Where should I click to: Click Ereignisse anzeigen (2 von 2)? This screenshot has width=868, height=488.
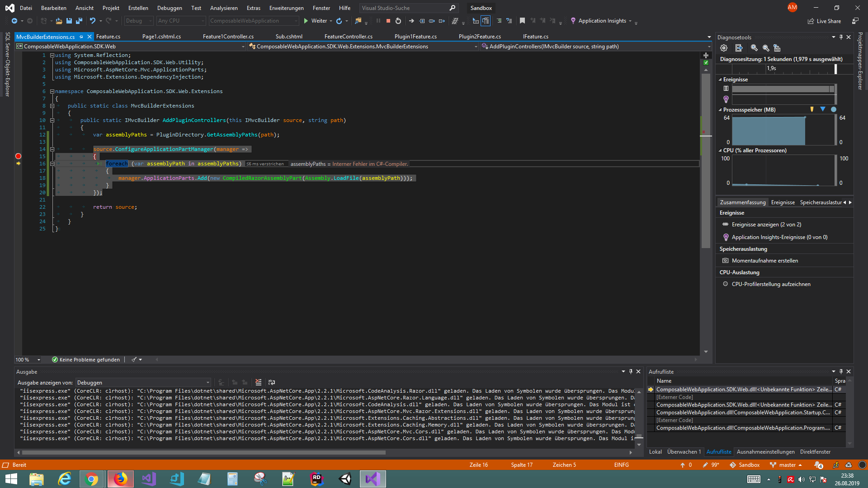tap(767, 224)
